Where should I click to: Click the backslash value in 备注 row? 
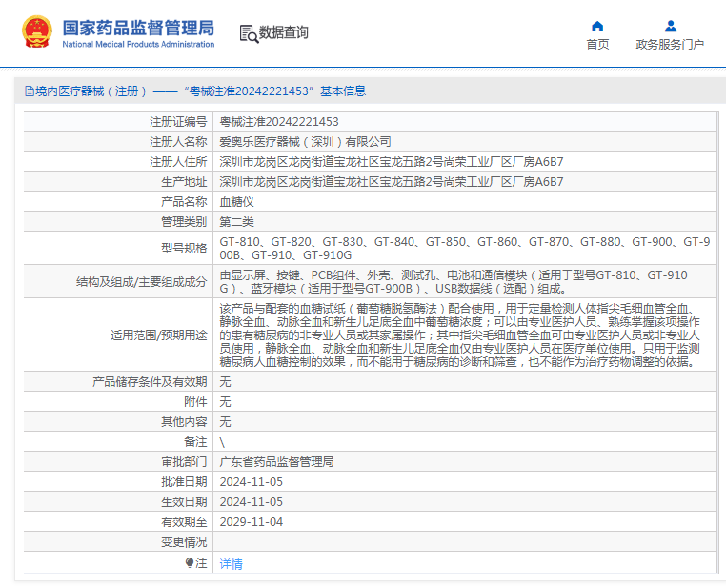click(222, 442)
